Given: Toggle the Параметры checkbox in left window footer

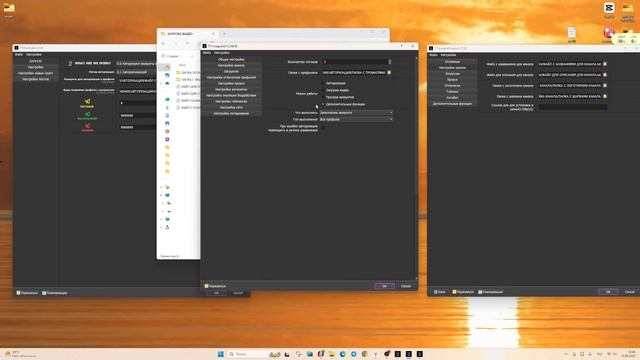Looking at the screenshot, I should coord(27,293).
